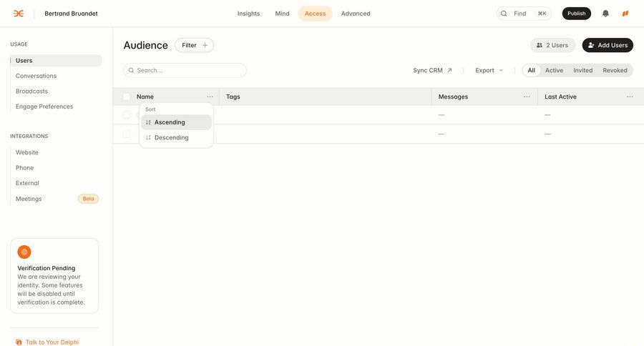The width and height of the screenshot is (644, 346).
Task: Click the Sync CRM link
Action: [432, 70]
